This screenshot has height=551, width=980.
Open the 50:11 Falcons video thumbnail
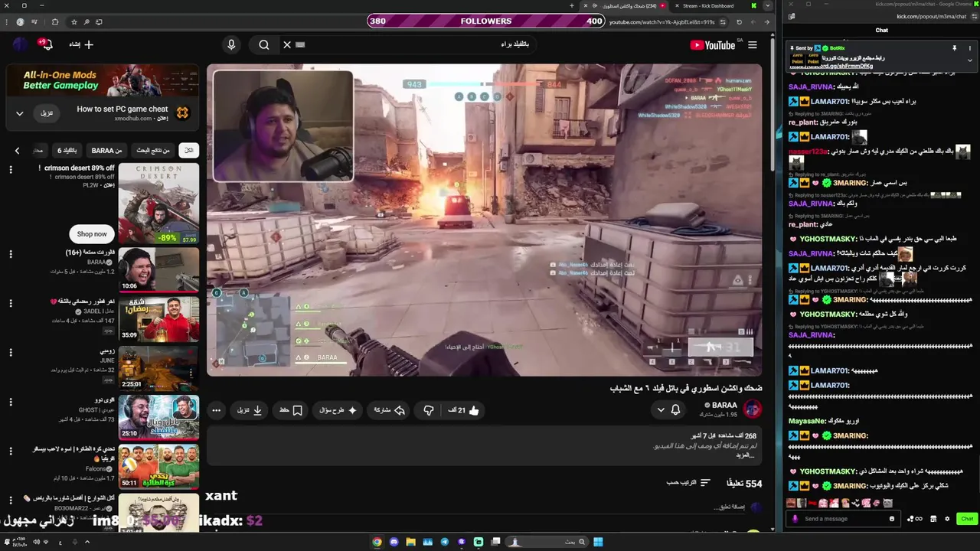point(158,467)
